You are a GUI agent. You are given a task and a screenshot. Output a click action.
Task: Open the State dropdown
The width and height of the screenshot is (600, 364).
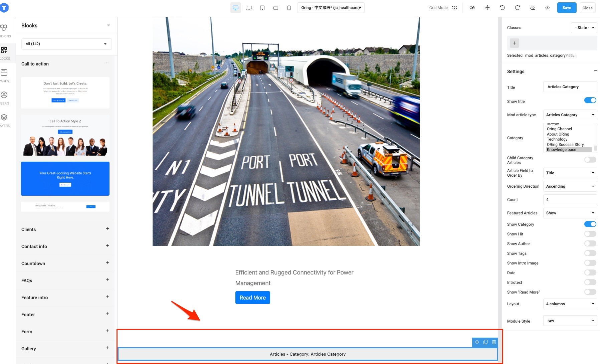point(584,28)
